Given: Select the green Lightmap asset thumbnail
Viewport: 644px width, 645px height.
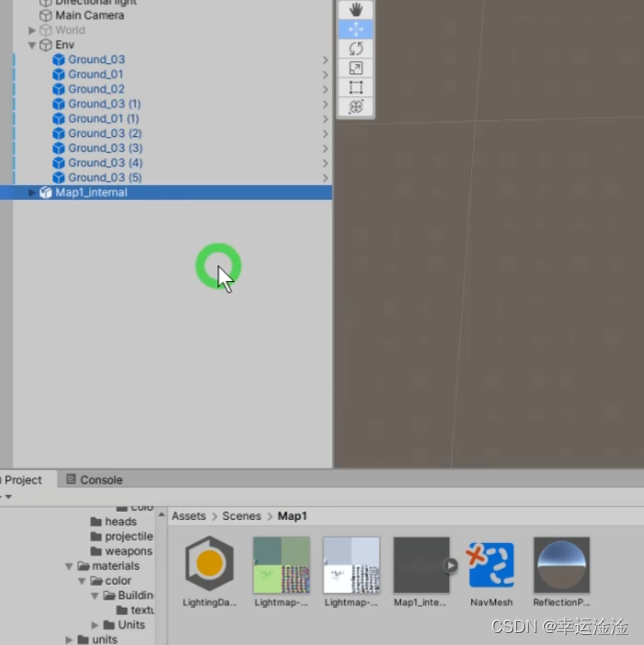Looking at the screenshot, I should 281,565.
